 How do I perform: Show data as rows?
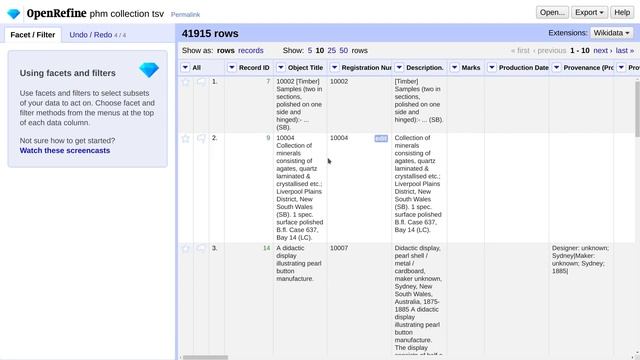[226, 51]
